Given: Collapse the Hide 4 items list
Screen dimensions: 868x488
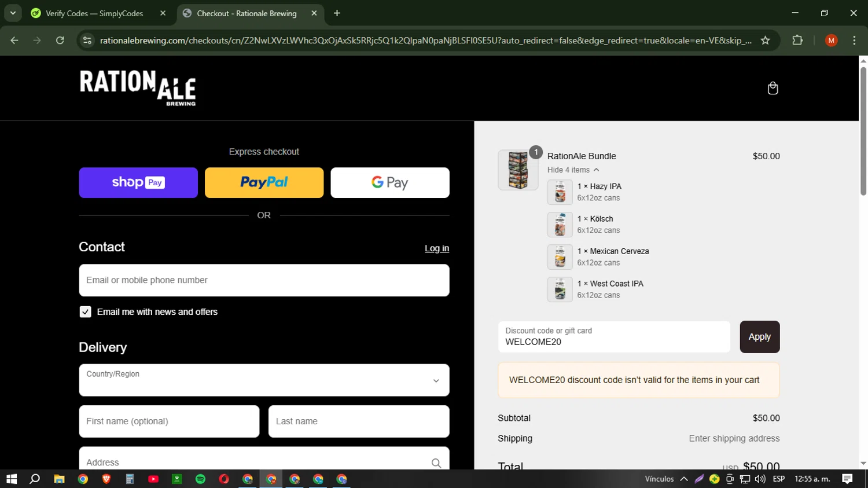Looking at the screenshot, I should 573,170.
